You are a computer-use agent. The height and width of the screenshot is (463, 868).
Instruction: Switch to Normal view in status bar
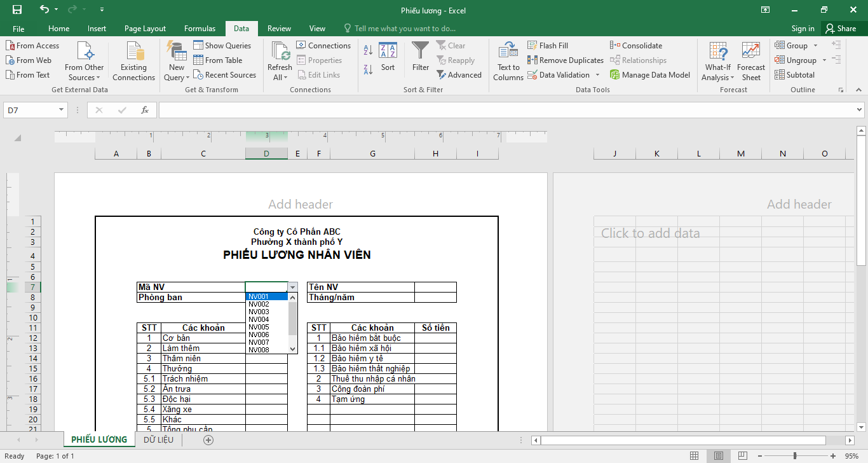[x=695, y=456]
